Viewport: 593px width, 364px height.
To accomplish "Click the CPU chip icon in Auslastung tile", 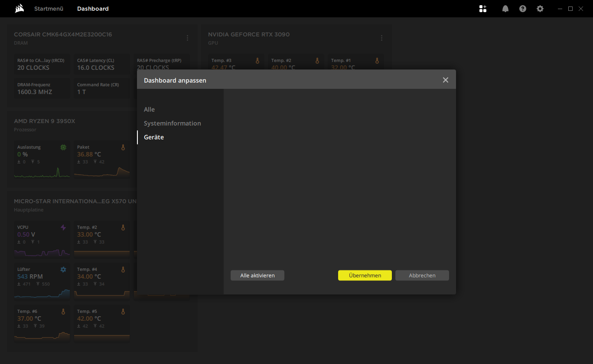I will pos(63,147).
